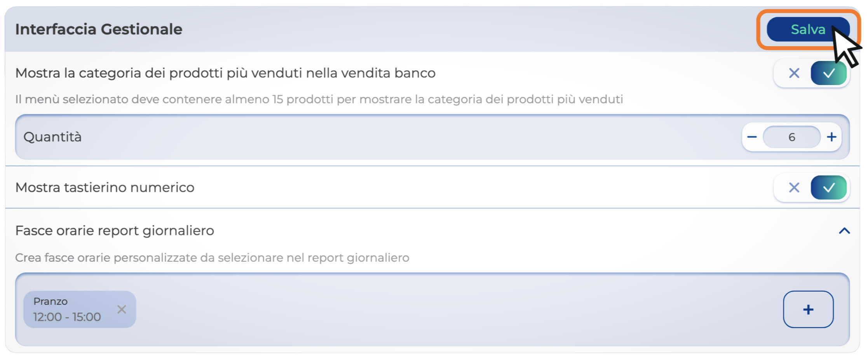The height and width of the screenshot is (358, 868).
Task: Enable best-selling products category checkmark
Action: tap(828, 73)
